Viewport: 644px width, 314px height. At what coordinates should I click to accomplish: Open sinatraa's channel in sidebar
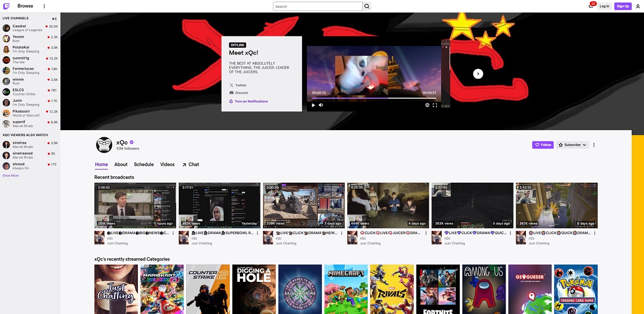30,145
